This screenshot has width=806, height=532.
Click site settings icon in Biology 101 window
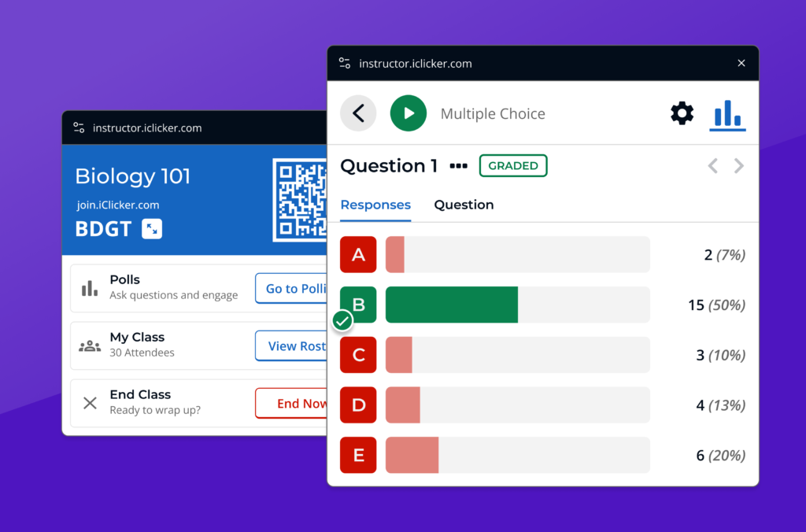[79, 127]
